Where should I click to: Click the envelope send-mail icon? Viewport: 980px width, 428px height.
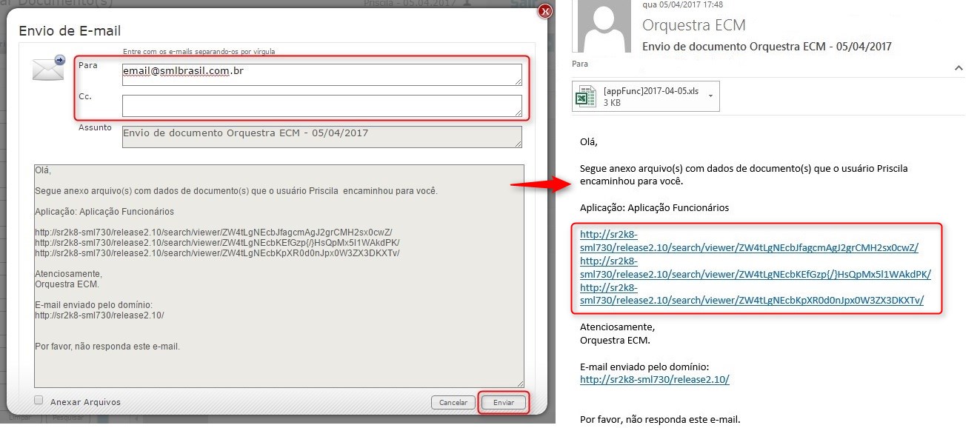pos(48,68)
